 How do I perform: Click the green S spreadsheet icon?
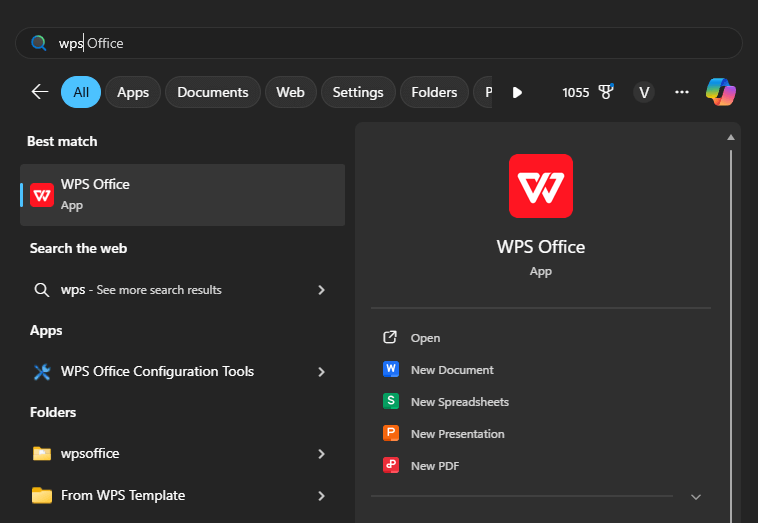click(x=391, y=401)
